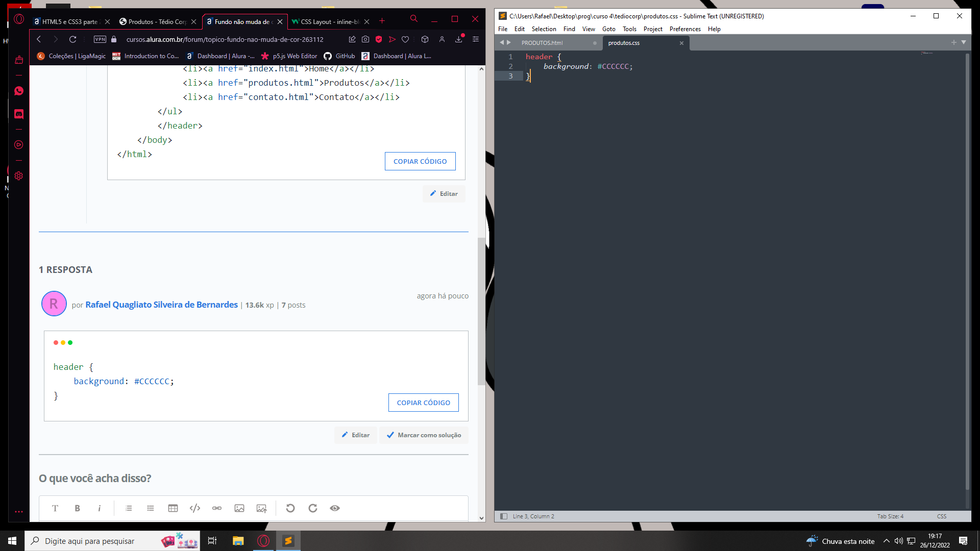The height and width of the screenshot is (551, 980).
Task: Click the italic formatting icon in reply editor
Action: (x=99, y=508)
